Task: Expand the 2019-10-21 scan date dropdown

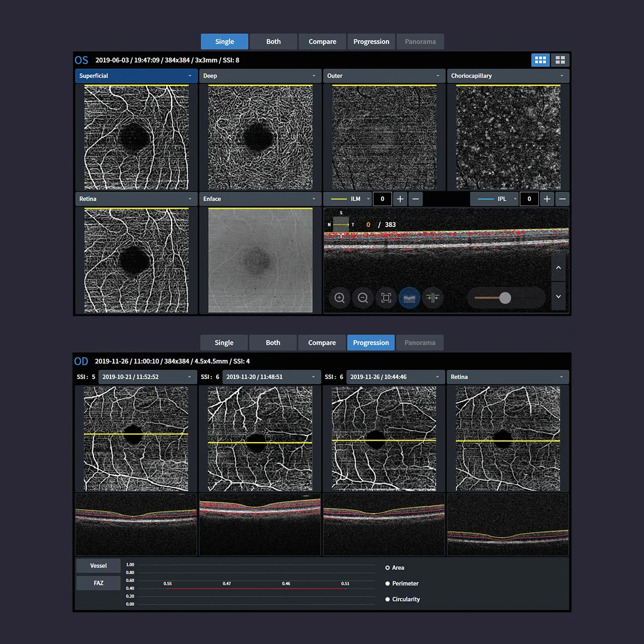Action: (147, 377)
